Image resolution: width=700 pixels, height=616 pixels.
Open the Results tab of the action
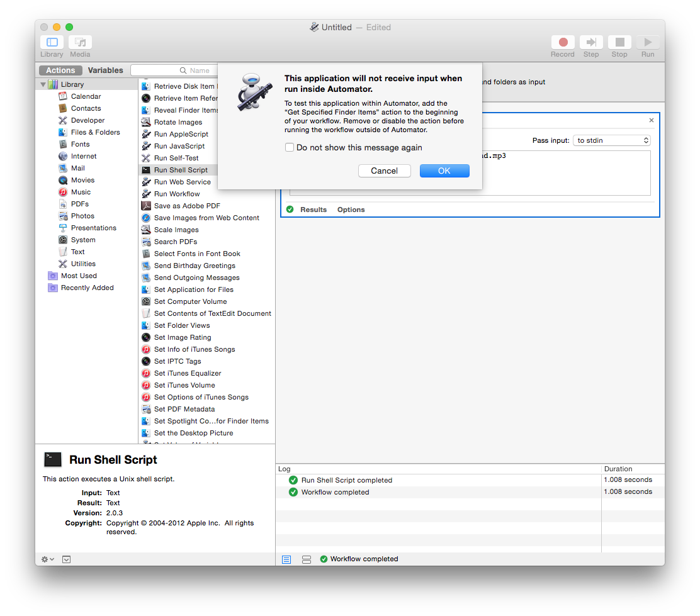click(313, 210)
